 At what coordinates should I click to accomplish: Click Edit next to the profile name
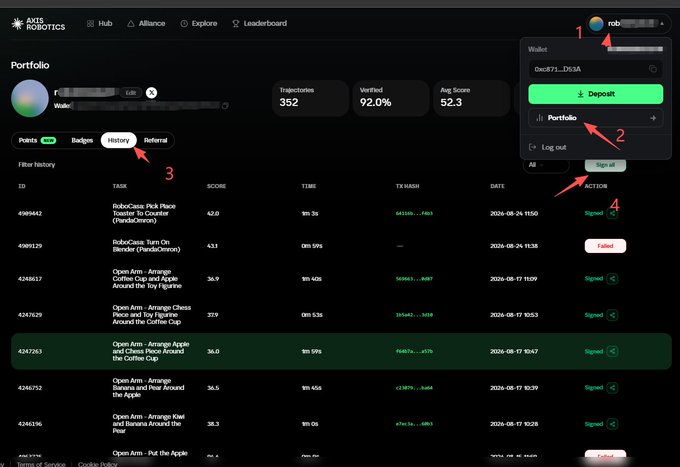tap(131, 92)
